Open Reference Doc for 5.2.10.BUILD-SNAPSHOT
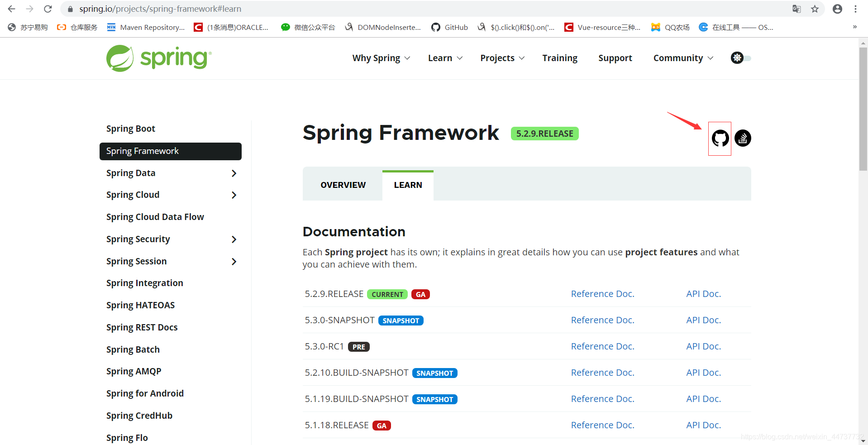The width and height of the screenshot is (868, 445). pyautogui.click(x=602, y=373)
